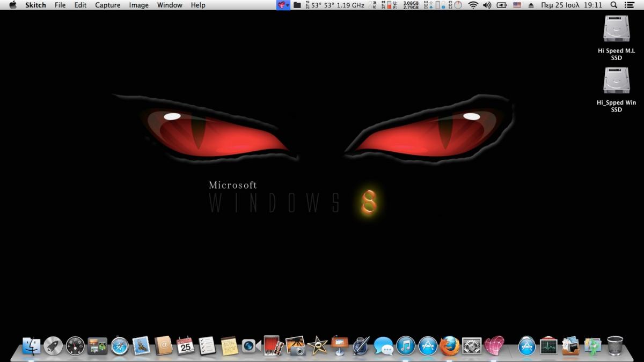Open Skitch application menu

(35, 5)
